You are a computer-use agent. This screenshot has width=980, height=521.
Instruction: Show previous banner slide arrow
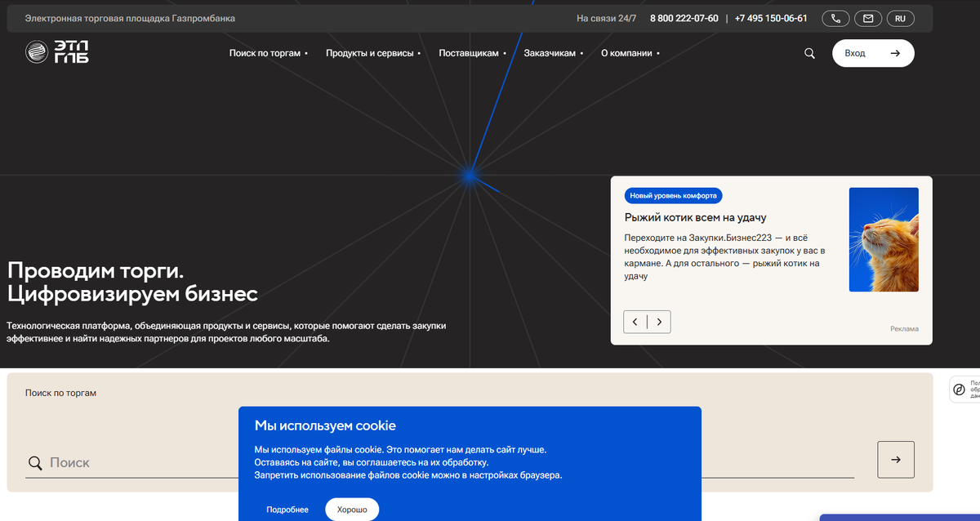(635, 322)
